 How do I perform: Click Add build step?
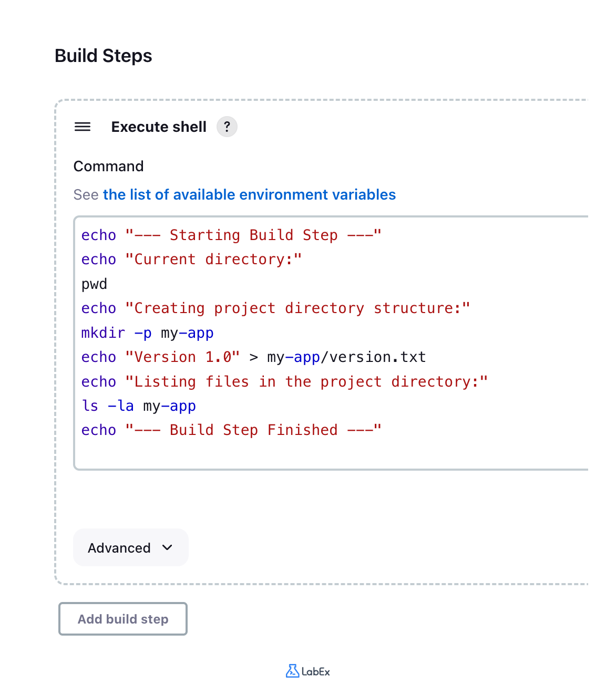tap(122, 619)
